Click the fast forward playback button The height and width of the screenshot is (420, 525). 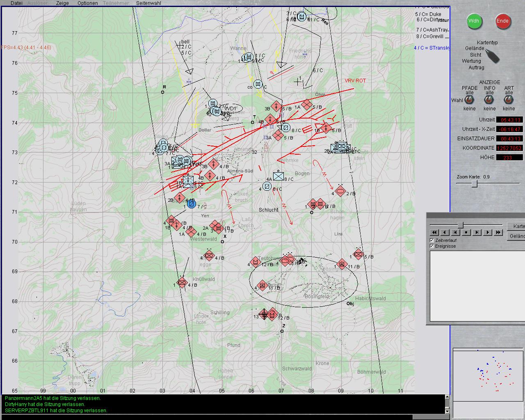coord(498,233)
